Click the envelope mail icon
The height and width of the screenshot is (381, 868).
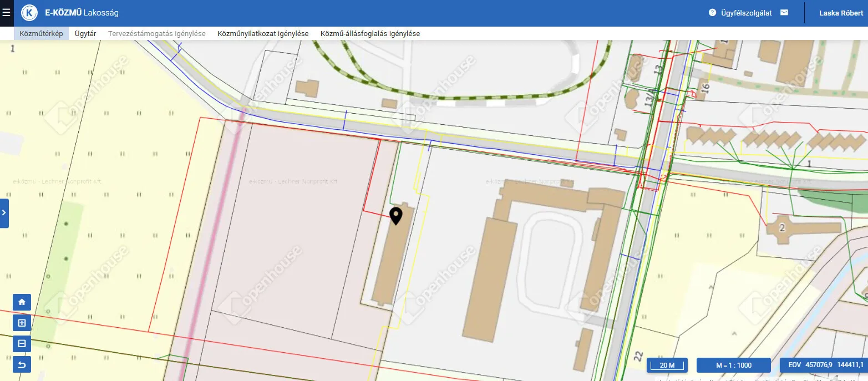pyautogui.click(x=784, y=12)
